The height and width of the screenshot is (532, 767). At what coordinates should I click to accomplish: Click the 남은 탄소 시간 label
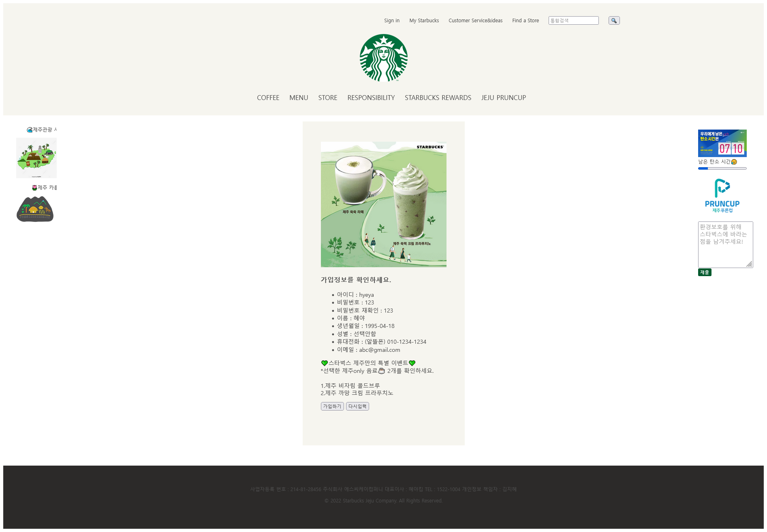(717, 162)
